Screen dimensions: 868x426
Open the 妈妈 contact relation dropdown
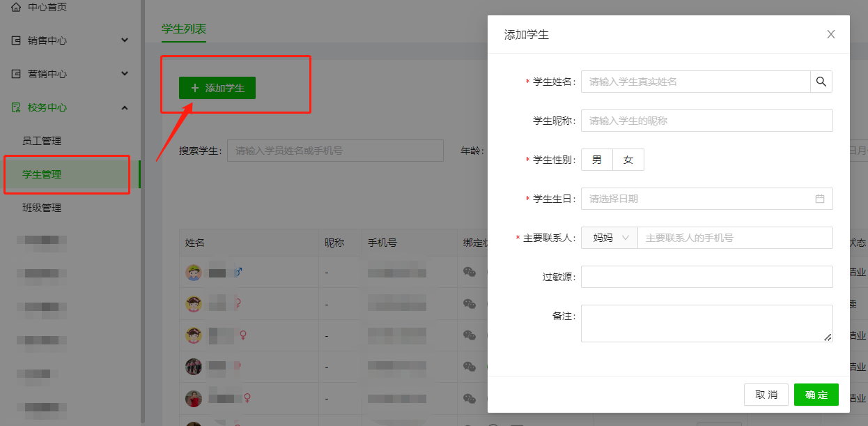tap(610, 238)
